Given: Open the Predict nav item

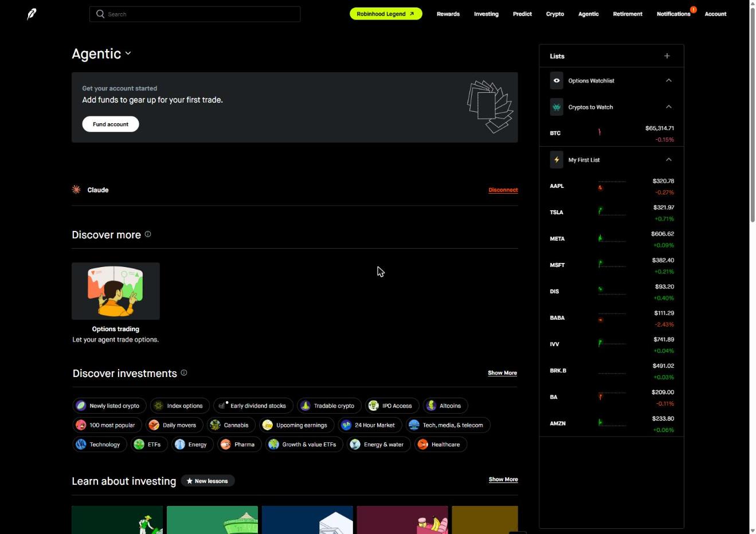Looking at the screenshot, I should (522, 14).
